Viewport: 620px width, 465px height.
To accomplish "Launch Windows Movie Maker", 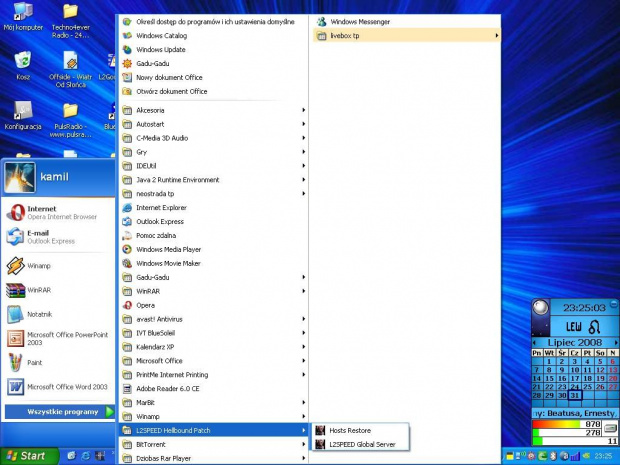I will 214,263.
